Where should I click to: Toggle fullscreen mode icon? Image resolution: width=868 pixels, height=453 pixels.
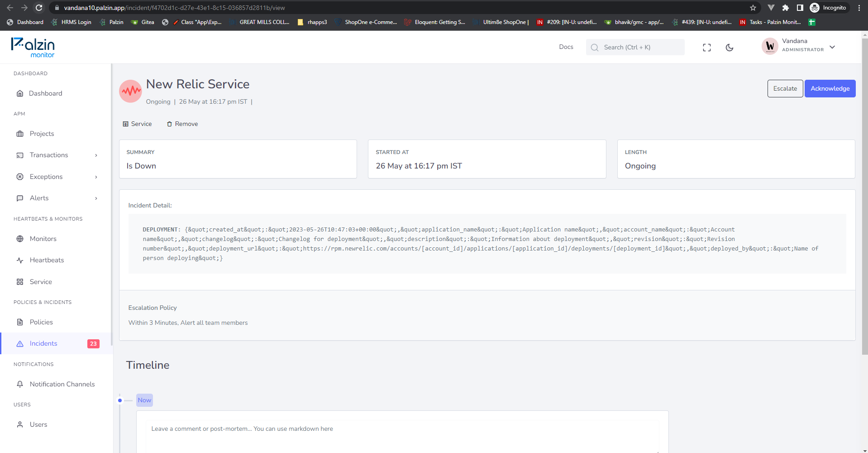pyautogui.click(x=707, y=48)
